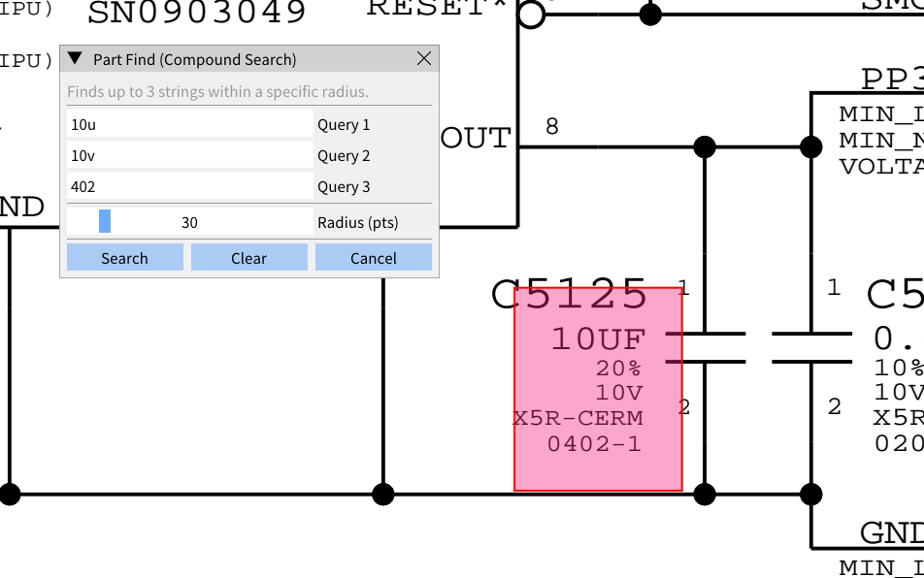This screenshot has width=924, height=578.
Task: Collapse the Part Find dialog triangle
Action: (x=75, y=59)
